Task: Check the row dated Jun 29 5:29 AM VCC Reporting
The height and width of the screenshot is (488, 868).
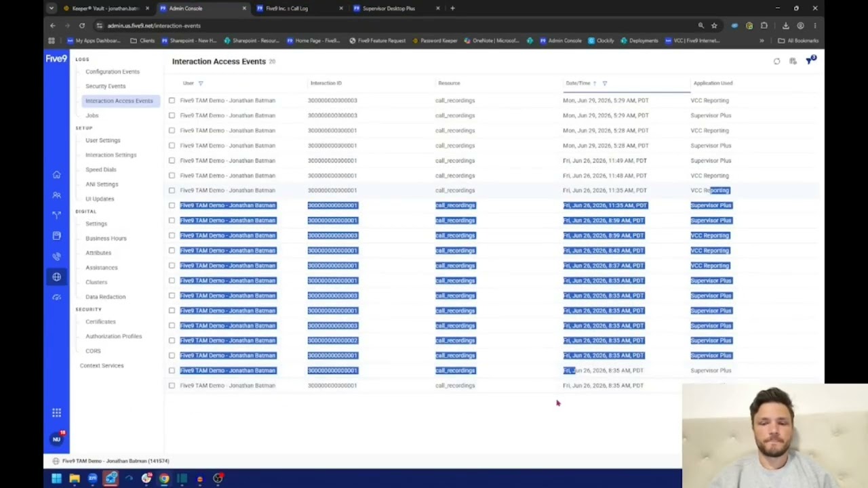Action: pyautogui.click(x=172, y=100)
